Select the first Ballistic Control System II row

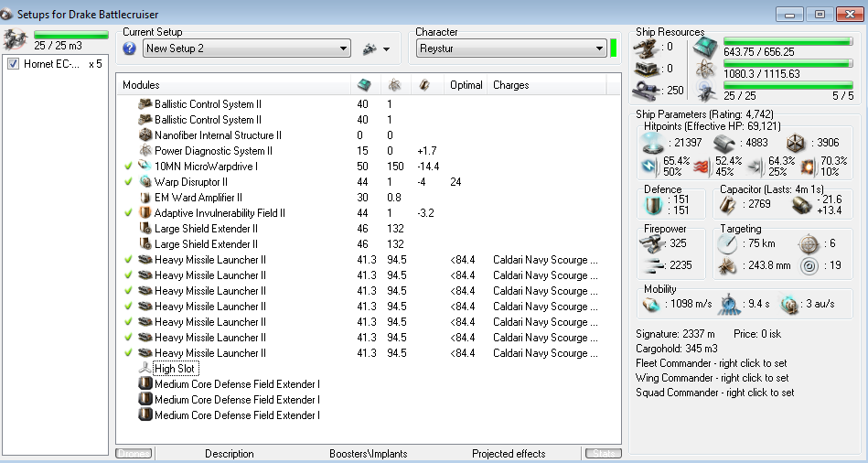[368, 104]
